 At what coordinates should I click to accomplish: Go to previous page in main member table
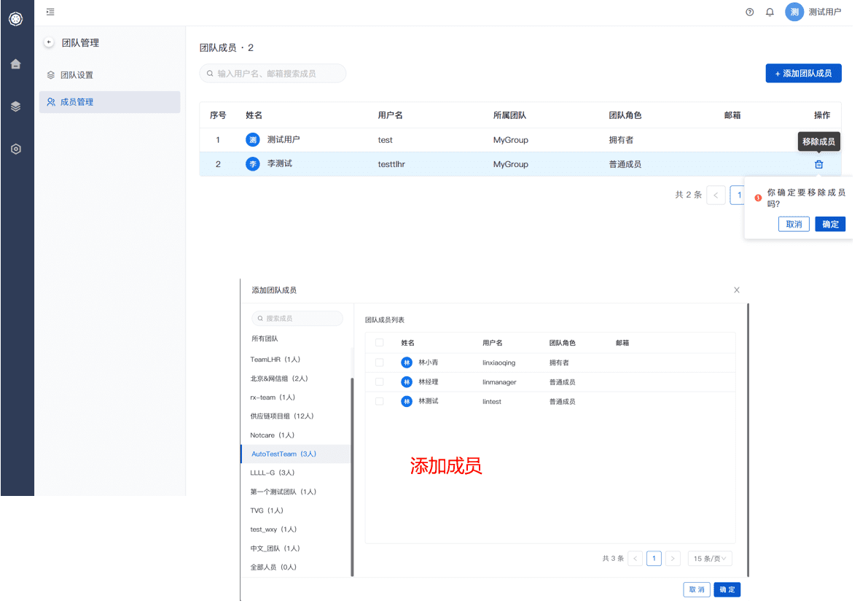(716, 195)
